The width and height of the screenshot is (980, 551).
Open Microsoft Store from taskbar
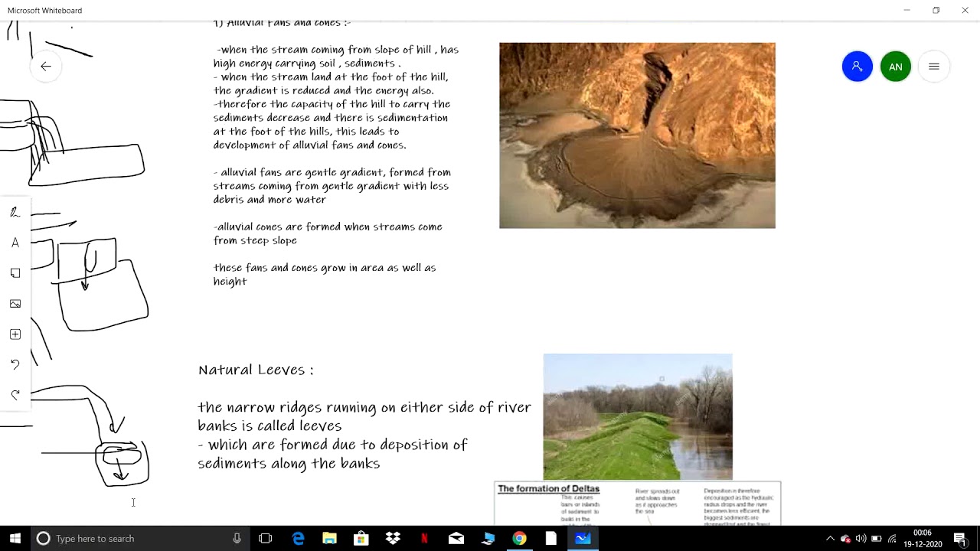click(361, 539)
